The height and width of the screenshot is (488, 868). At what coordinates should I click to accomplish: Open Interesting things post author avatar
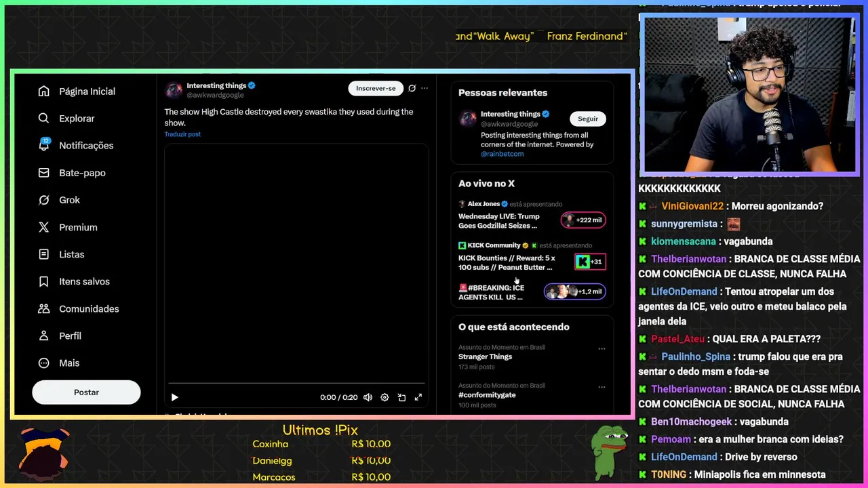coord(174,90)
